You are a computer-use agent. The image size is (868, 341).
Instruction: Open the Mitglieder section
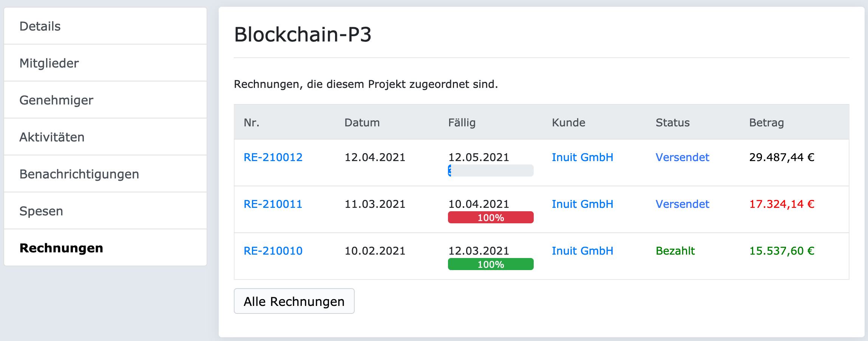(x=49, y=63)
